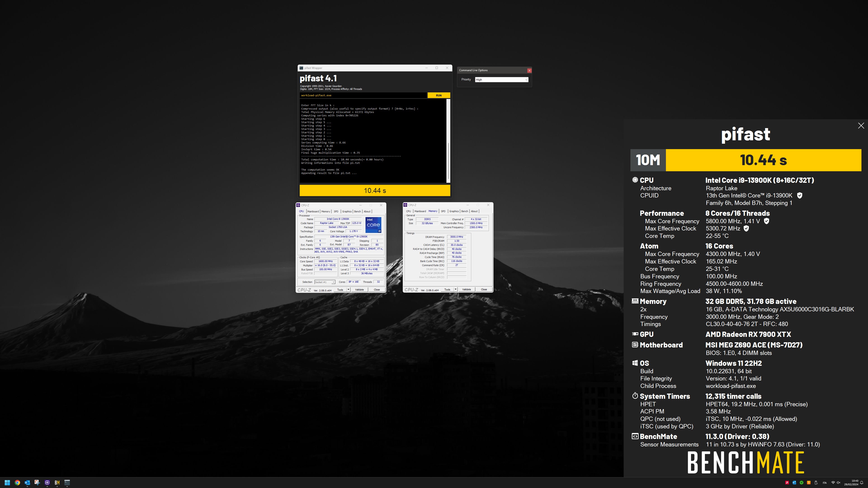Viewport: 868px width, 488px height.
Task: Close the Command Line Options window
Action: [x=529, y=70]
